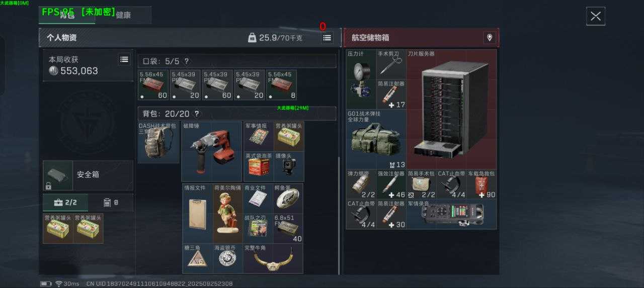Select the G01战术弹挂 chest rig
This screenshot has height=288, width=644.
pyautogui.click(x=376, y=139)
